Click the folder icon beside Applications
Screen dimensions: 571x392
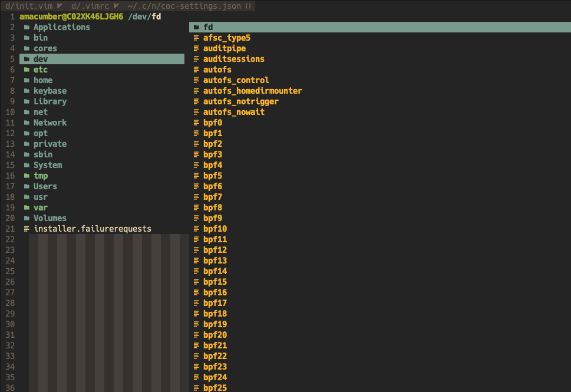pyautogui.click(x=26, y=27)
